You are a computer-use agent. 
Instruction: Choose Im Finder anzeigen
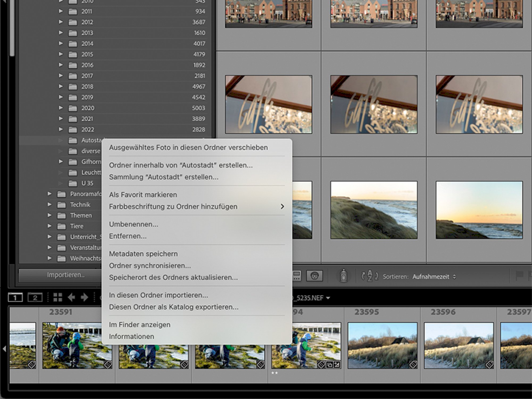click(197, 325)
